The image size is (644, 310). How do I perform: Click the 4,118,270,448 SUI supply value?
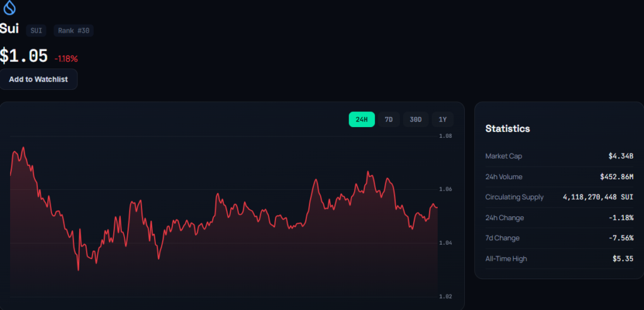(x=598, y=197)
